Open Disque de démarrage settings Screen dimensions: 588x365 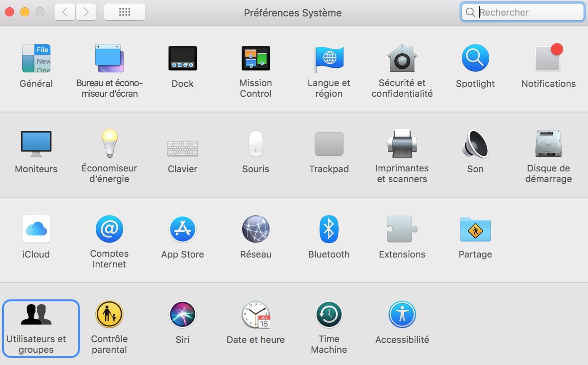pyautogui.click(x=548, y=156)
